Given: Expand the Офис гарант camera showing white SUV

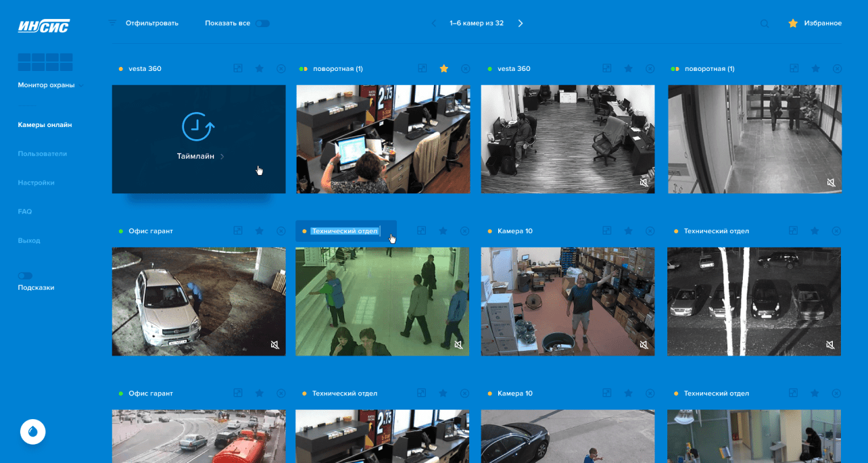Looking at the screenshot, I should click(x=237, y=231).
